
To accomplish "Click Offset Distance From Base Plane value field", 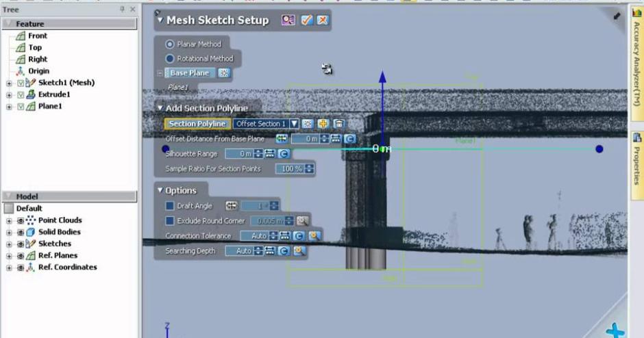I will click(306, 139).
